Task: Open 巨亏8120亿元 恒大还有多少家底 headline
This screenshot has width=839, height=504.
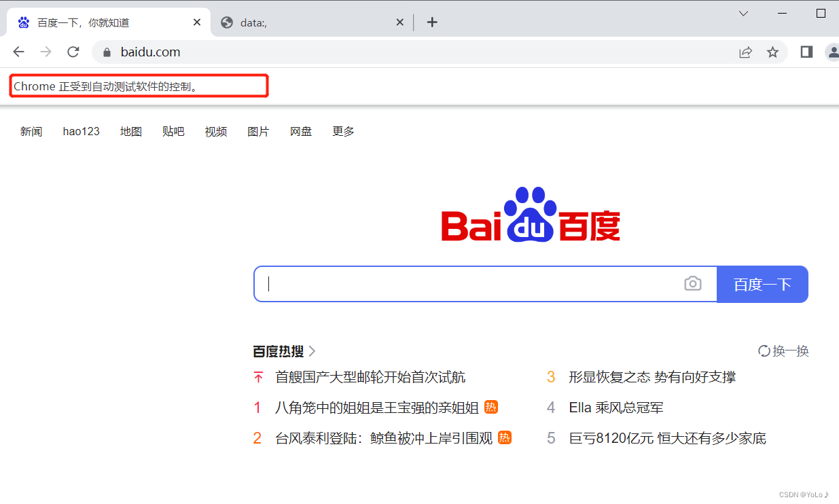Action: pyautogui.click(x=667, y=438)
